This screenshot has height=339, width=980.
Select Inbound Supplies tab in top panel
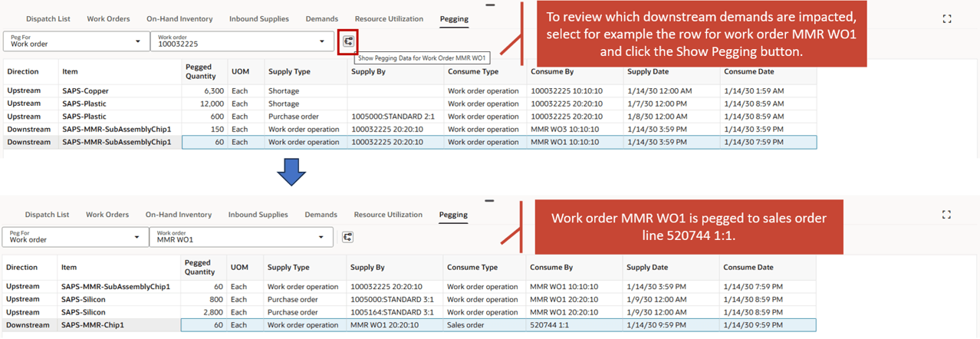click(x=259, y=18)
